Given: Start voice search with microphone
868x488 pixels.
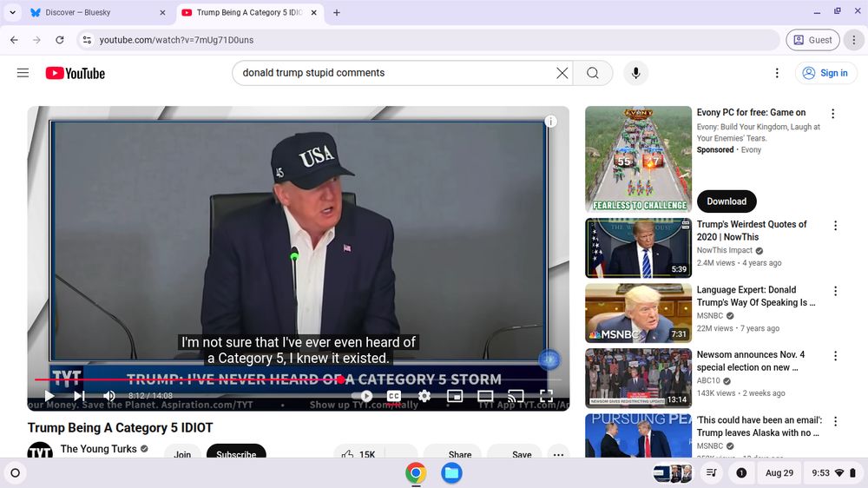Looking at the screenshot, I should click(x=636, y=73).
